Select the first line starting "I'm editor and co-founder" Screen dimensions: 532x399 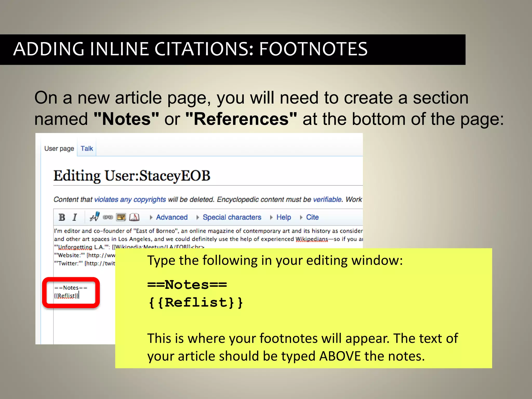(x=208, y=231)
